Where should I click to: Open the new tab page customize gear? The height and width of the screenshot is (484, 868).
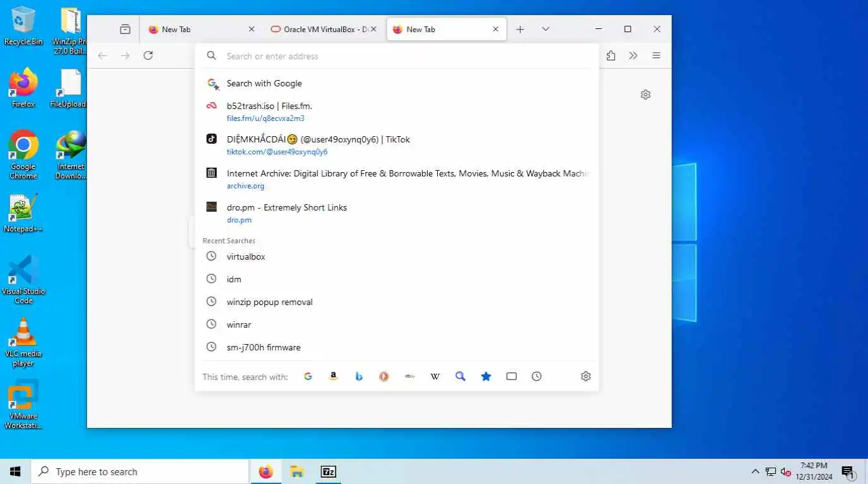645,95
